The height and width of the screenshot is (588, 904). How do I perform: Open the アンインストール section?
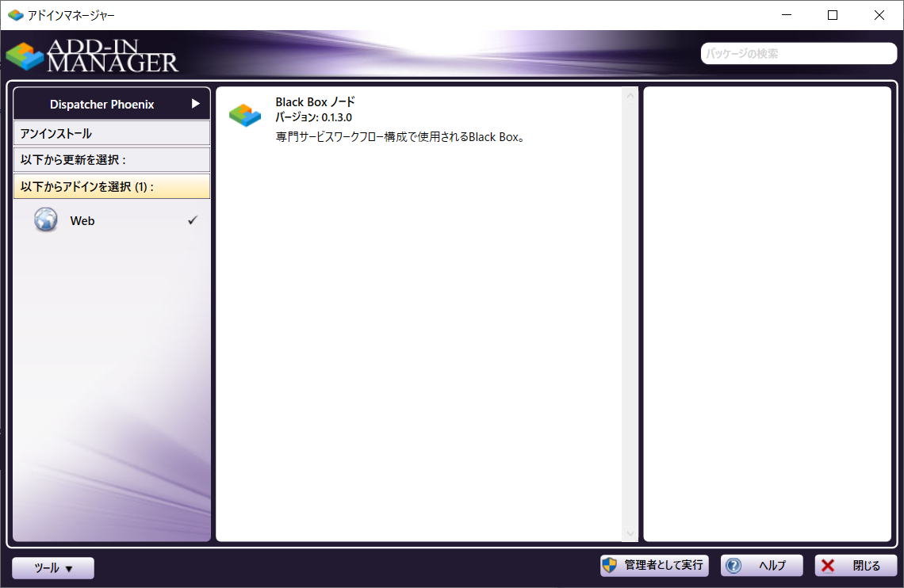coord(112,134)
